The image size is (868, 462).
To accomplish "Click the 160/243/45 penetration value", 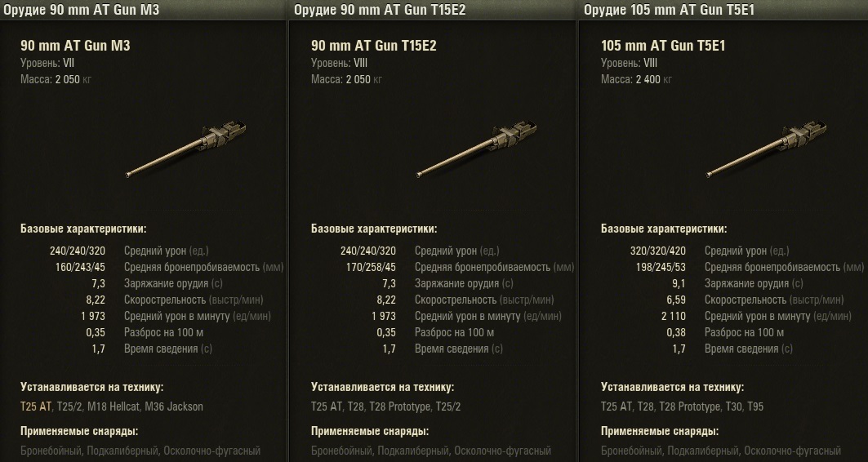I will pos(79,267).
